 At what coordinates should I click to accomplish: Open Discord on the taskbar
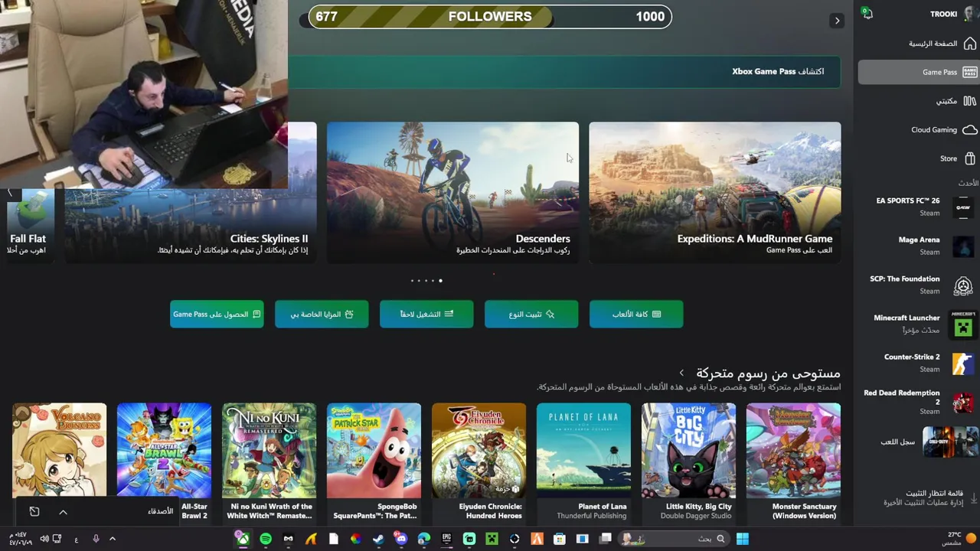tap(401, 540)
